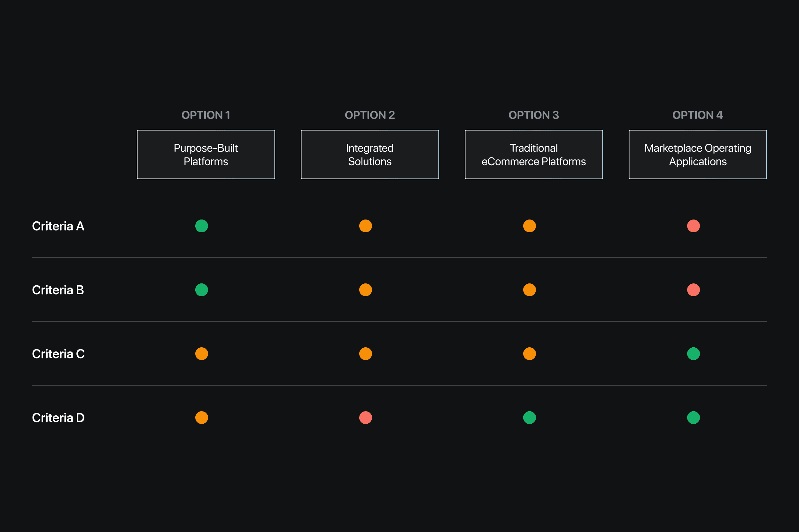Click the OPTION 4 column header

click(698, 115)
